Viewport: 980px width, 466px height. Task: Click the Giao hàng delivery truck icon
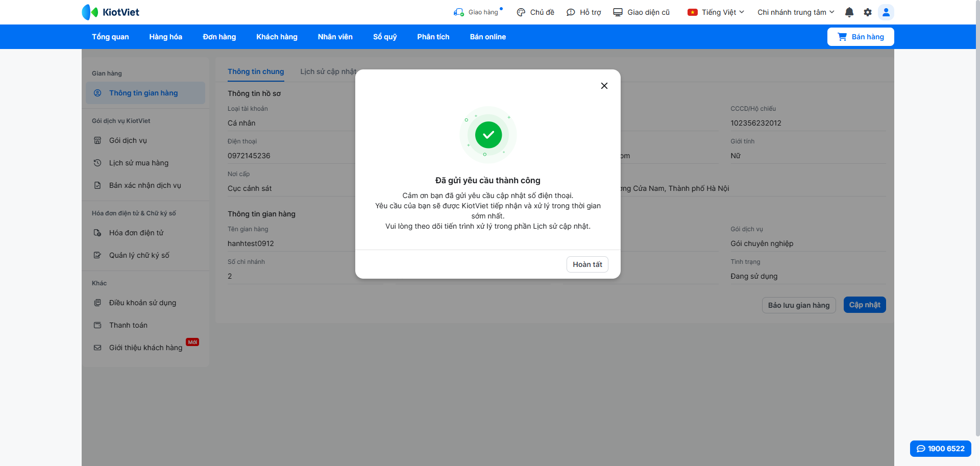pyautogui.click(x=459, y=12)
